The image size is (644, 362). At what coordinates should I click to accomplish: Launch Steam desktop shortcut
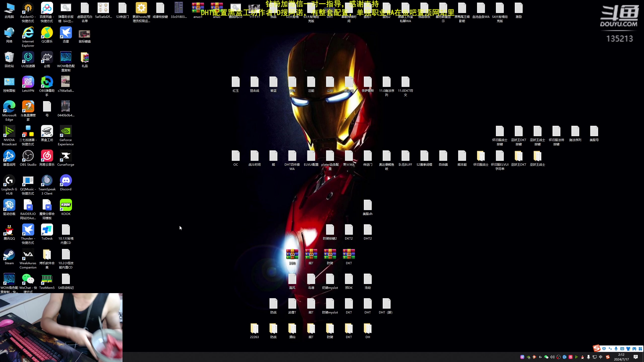coord(9,257)
